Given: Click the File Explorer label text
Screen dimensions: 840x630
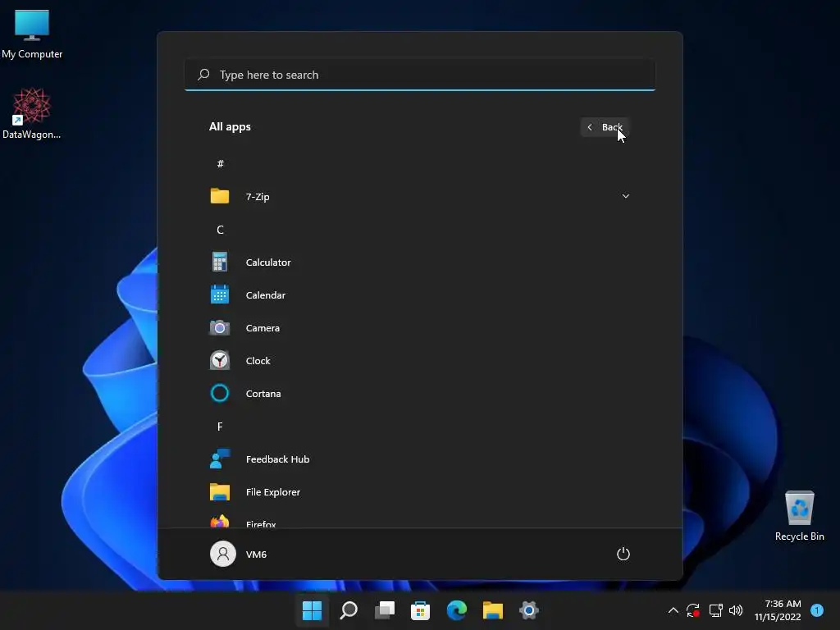Looking at the screenshot, I should click(272, 492).
